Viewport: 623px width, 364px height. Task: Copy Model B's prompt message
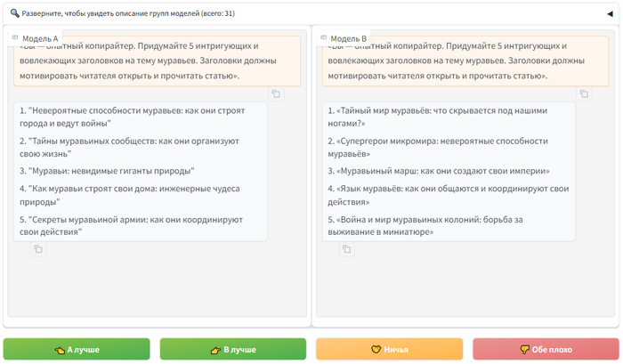(x=584, y=93)
